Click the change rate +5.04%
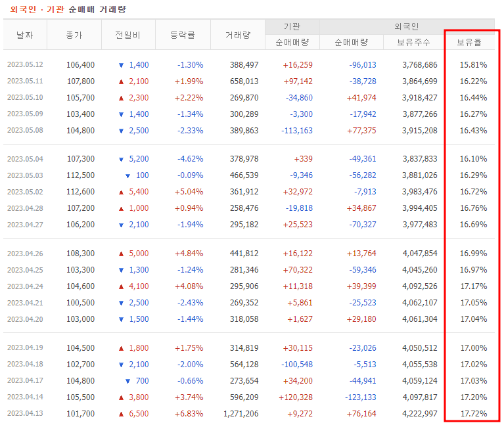The height and width of the screenshot is (425, 504). click(189, 192)
